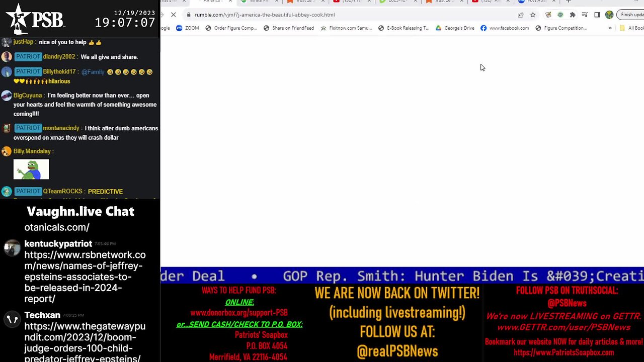The image size is (644, 362).
Task: Click BigCuyuna's avatar in chat
Action: (6, 96)
